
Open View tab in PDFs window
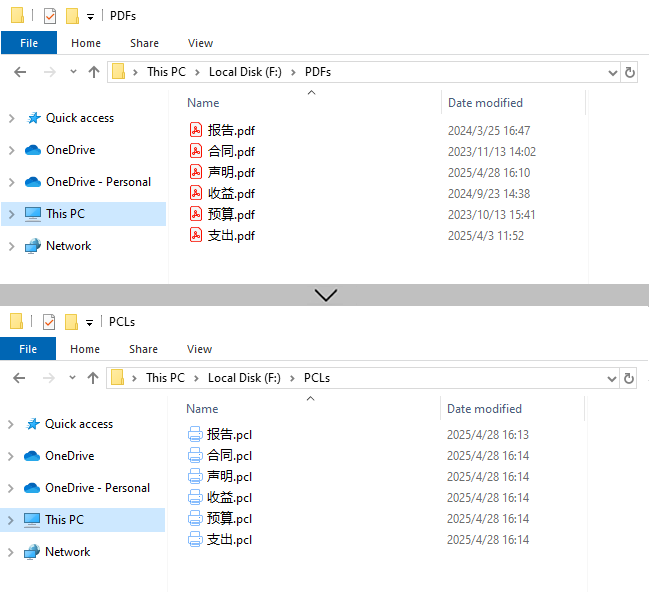[x=200, y=43]
